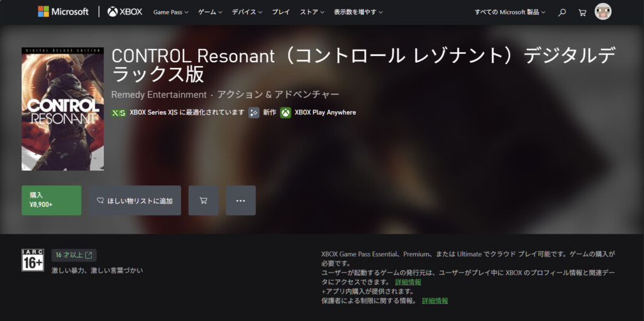Click the 新作 sparkle icon
Viewport: 644px width, 321px height.
click(254, 113)
